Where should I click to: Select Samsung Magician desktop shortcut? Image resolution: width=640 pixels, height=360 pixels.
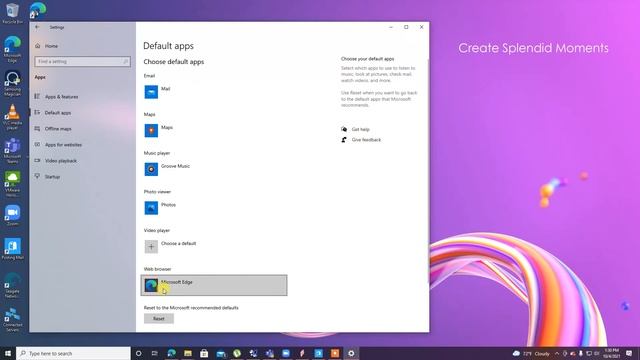12,84
